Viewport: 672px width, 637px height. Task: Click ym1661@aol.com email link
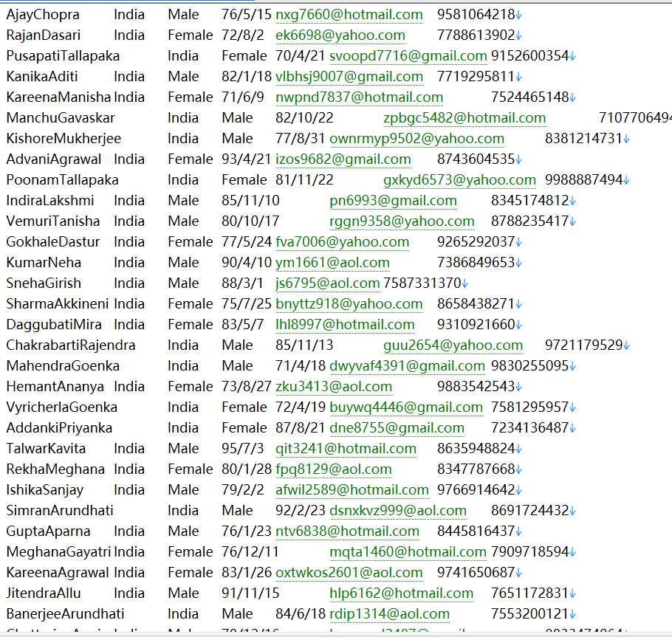click(332, 262)
